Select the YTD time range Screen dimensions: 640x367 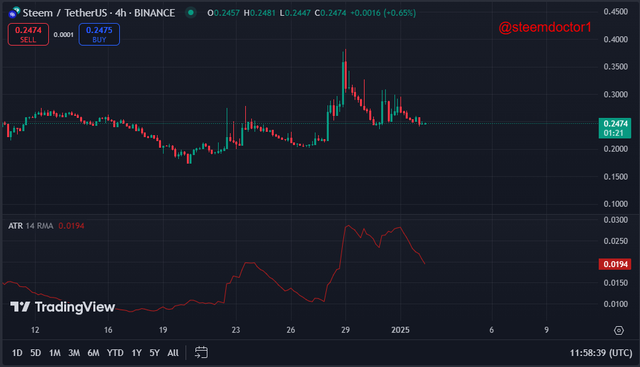click(x=115, y=353)
